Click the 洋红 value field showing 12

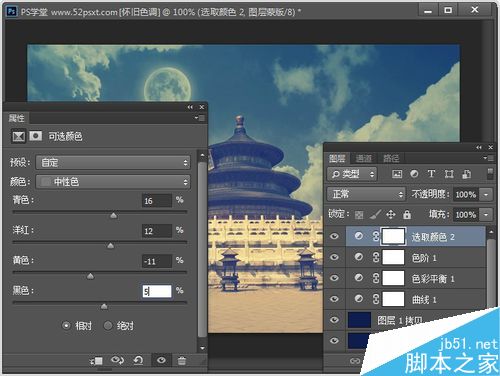pos(157,231)
